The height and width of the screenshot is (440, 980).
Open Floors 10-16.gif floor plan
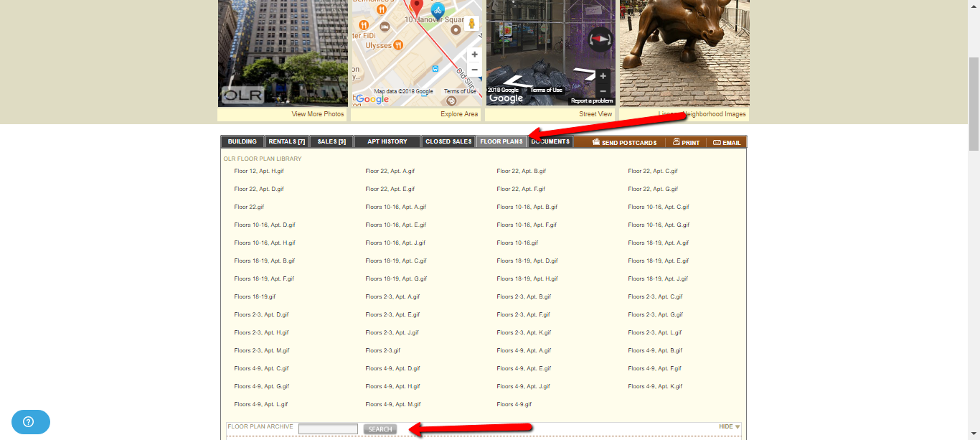pyautogui.click(x=517, y=243)
